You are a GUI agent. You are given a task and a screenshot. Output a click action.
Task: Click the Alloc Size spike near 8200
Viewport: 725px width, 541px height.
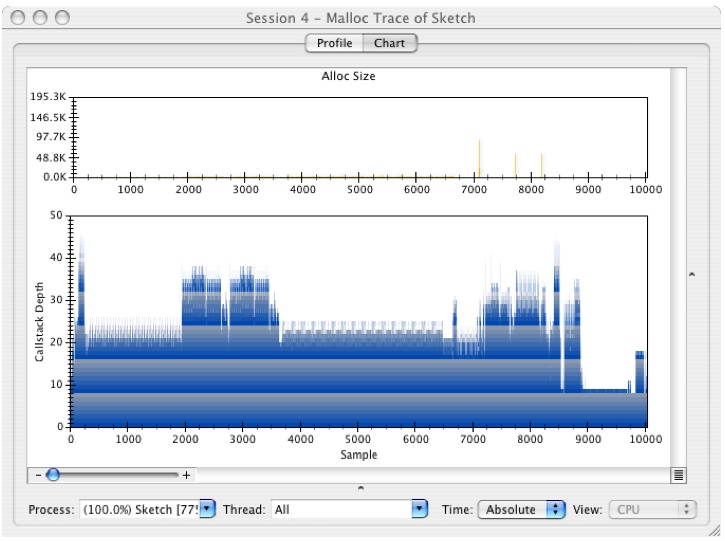(x=541, y=166)
